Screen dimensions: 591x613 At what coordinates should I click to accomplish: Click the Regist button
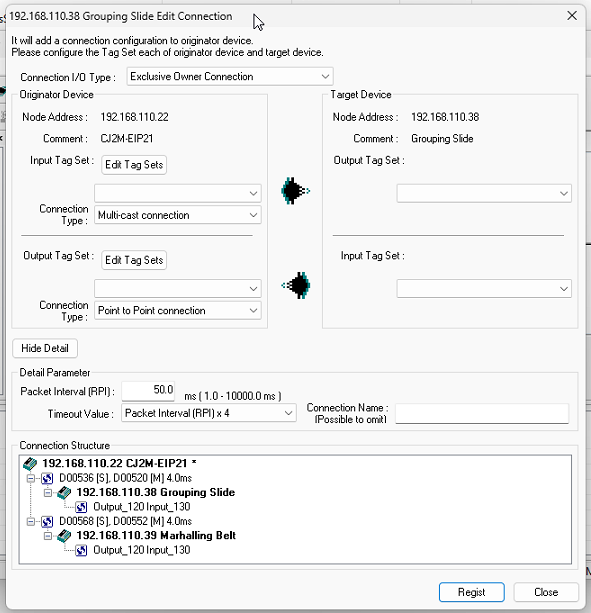[471, 592]
